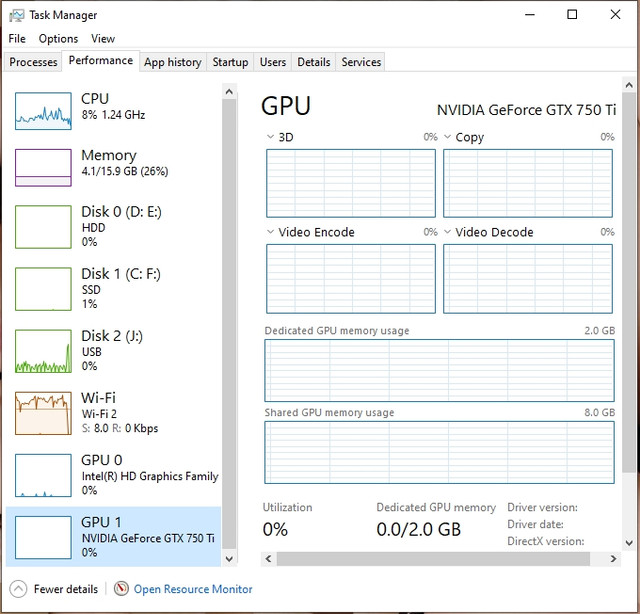Open the Options menu
640x614 pixels.
pyautogui.click(x=58, y=39)
